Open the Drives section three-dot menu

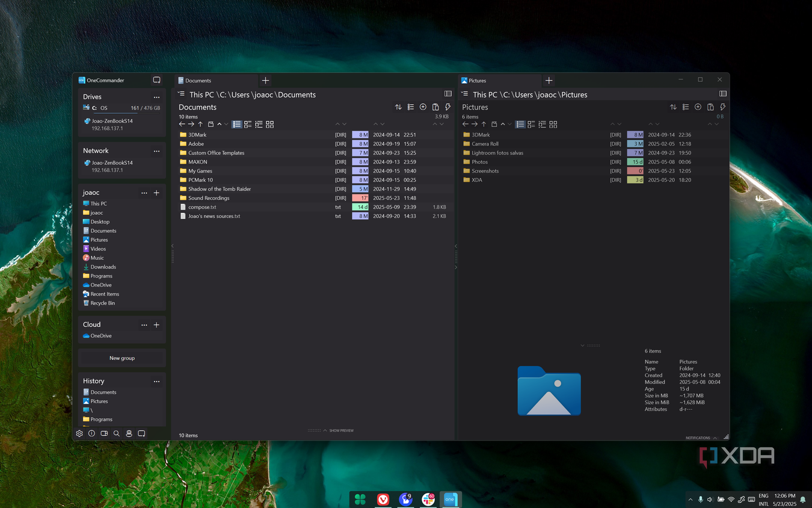pyautogui.click(x=156, y=97)
